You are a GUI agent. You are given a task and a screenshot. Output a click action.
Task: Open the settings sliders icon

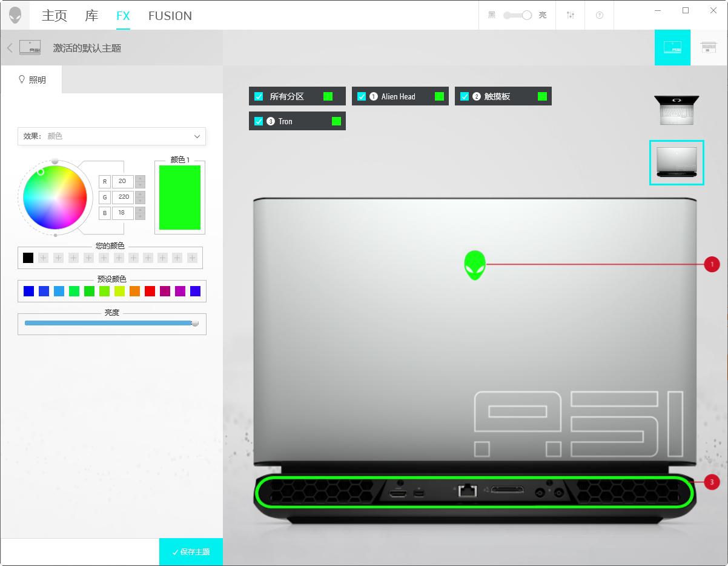[571, 15]
